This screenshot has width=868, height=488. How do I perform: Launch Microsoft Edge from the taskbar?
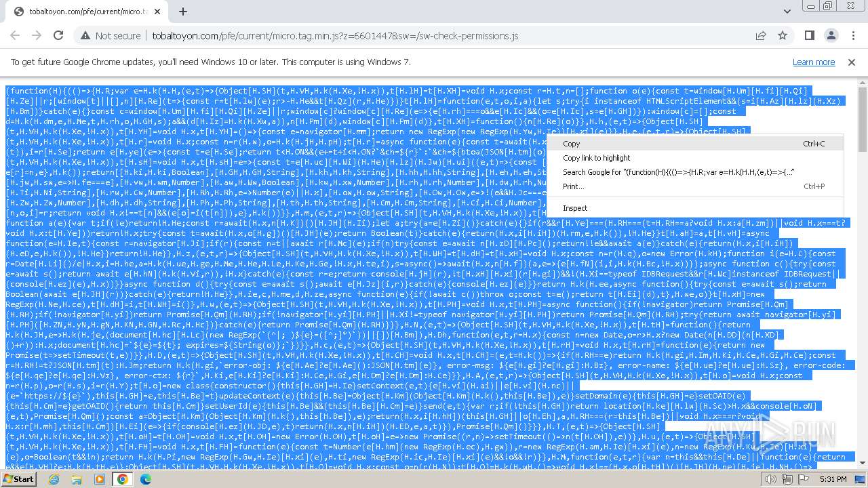(x=146, y=479)
